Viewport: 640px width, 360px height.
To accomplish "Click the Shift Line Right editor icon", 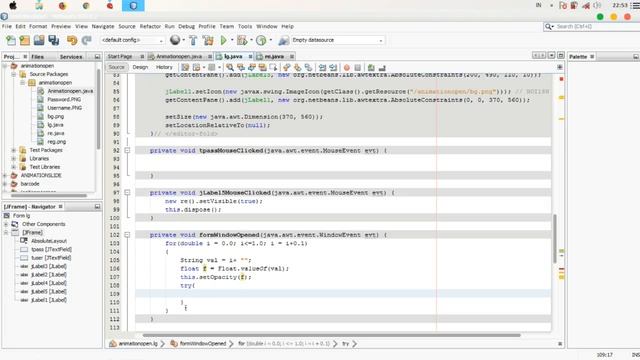I will tap(333, 67).
